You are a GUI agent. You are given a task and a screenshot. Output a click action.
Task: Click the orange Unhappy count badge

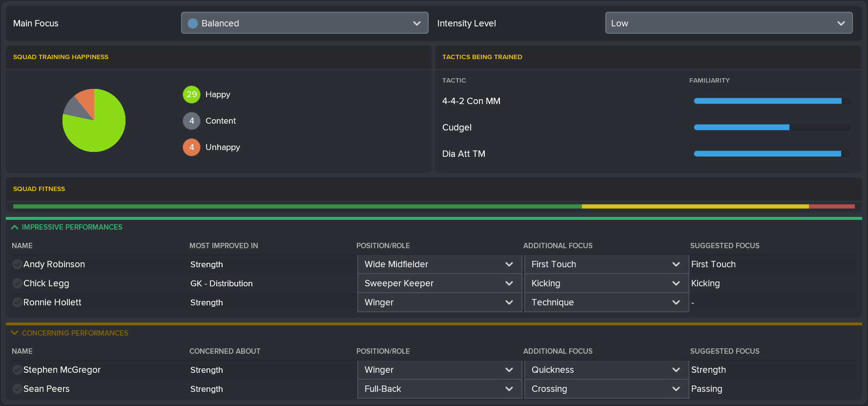[191, 147]
